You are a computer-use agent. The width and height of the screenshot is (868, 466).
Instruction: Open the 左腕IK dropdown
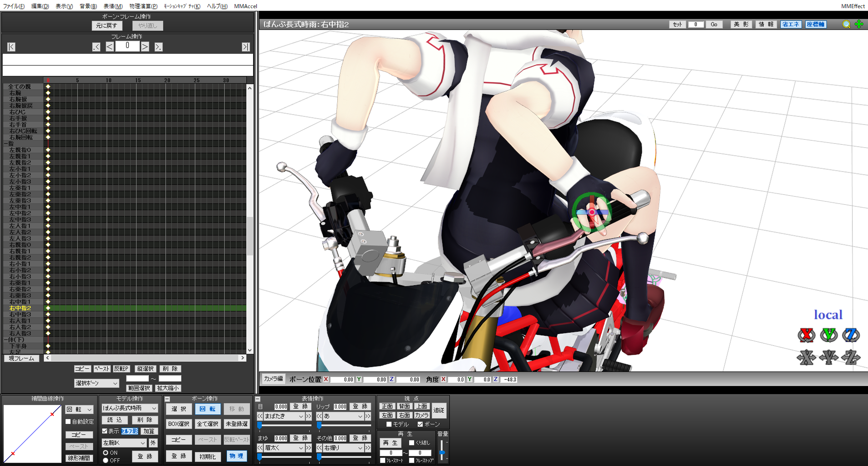124,443
